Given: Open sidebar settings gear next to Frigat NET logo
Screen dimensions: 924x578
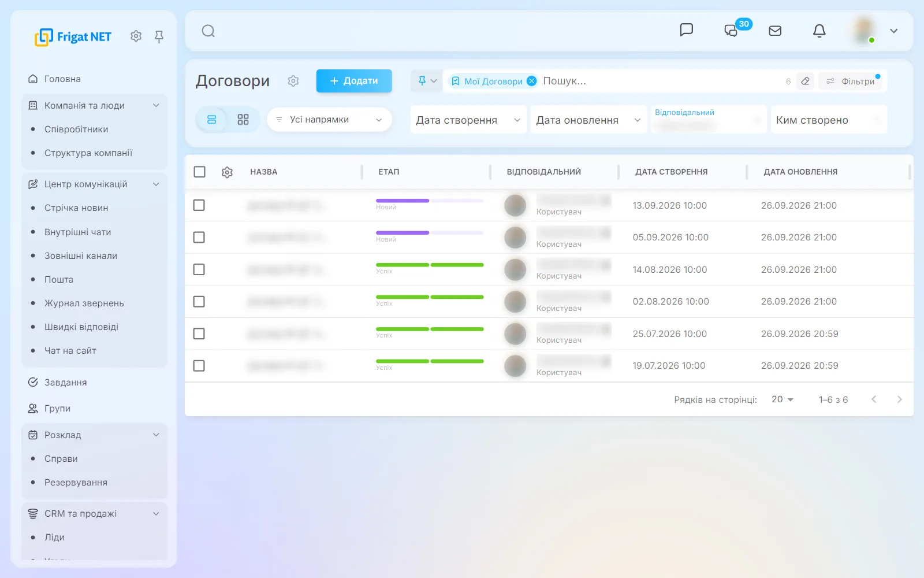Looking at the screenshot, I should (x=136, y=36).
